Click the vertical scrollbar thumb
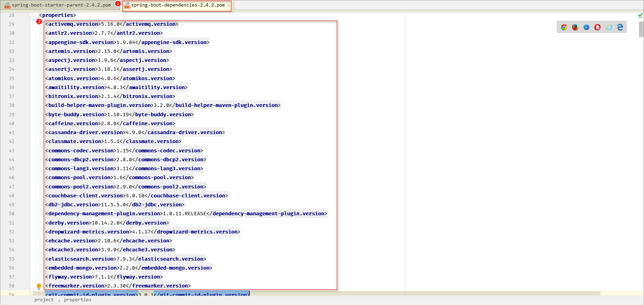This screenshot has height=305, width=644. pos(641,29)
